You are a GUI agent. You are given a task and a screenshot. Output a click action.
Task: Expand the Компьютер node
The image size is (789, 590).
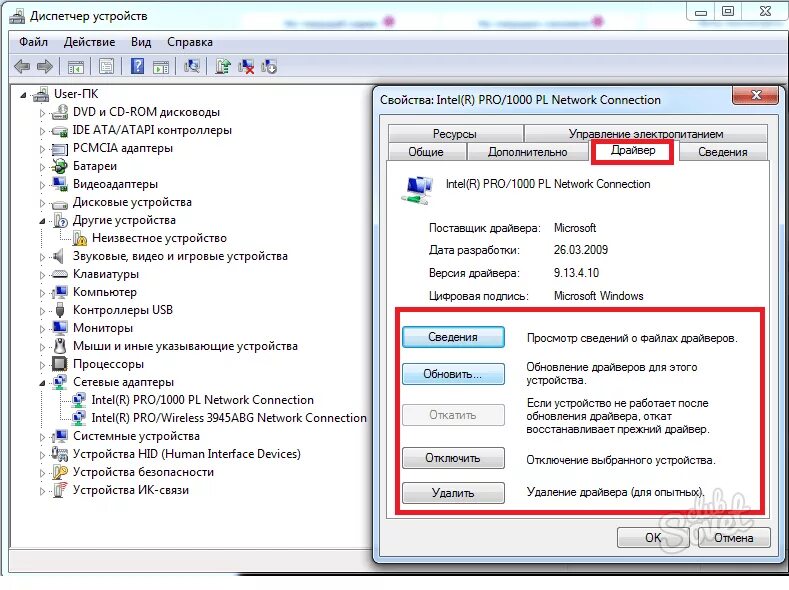(42, 293)
